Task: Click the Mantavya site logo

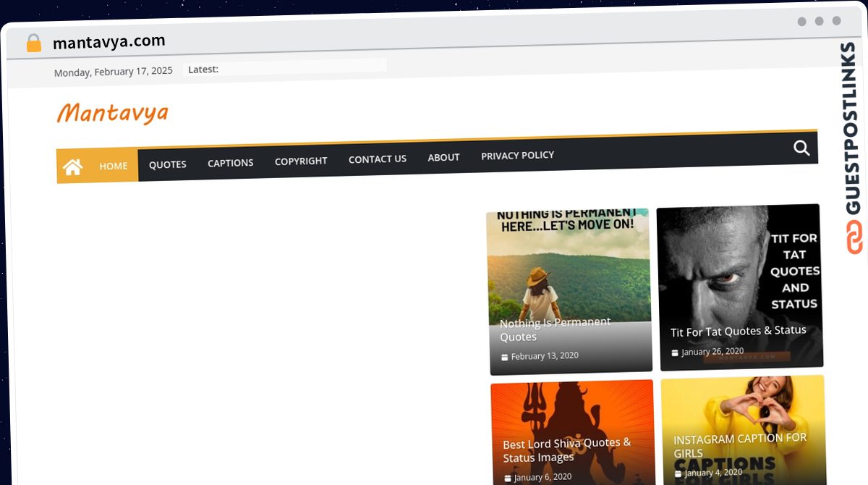Action: pos(113,113)
